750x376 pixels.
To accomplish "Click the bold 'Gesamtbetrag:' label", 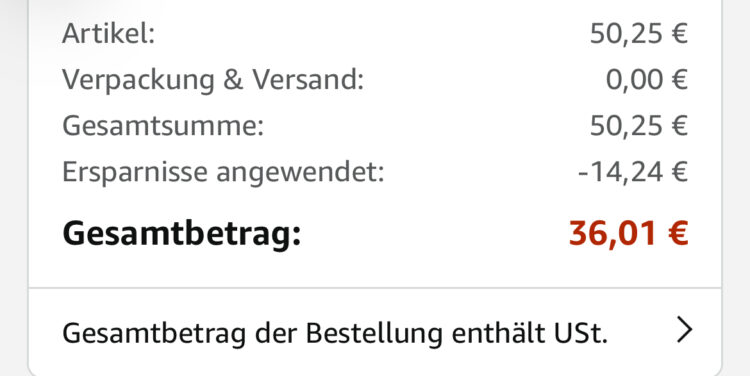I will [182, 234].
